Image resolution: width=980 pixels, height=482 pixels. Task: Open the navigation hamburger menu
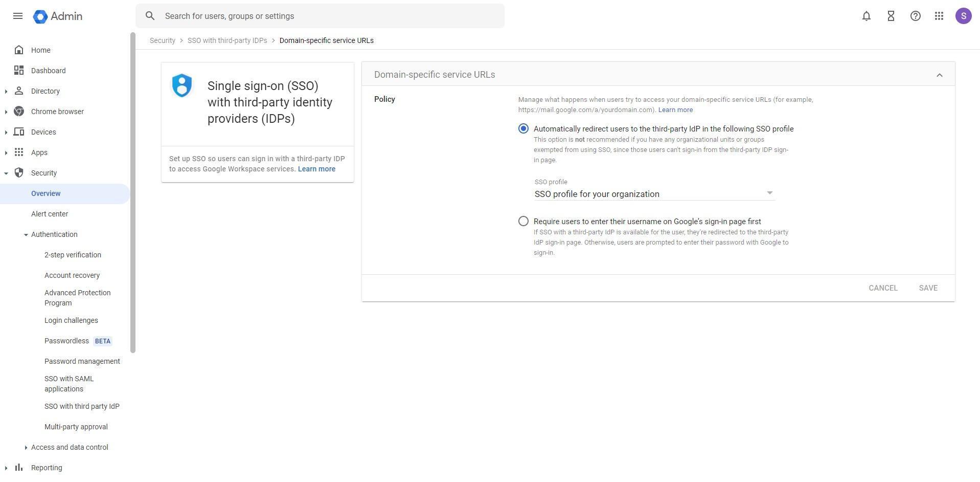[x=18, y=16]
